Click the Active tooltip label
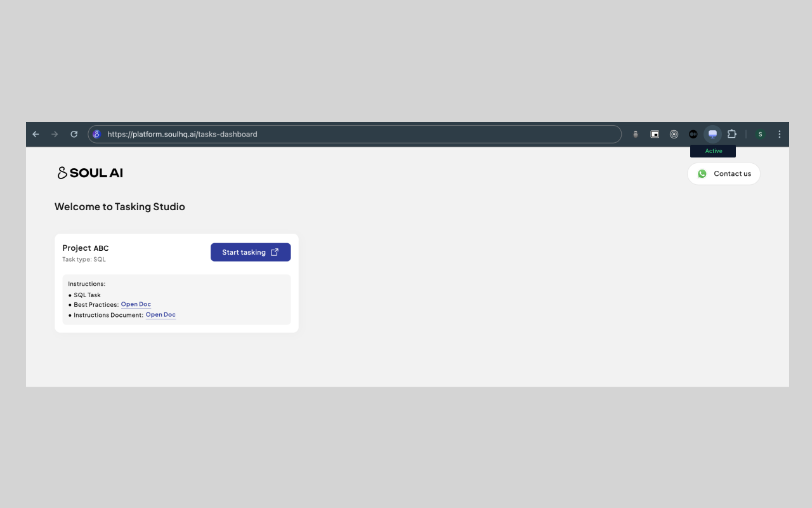 pyautogui.click(x=714, y=151)
